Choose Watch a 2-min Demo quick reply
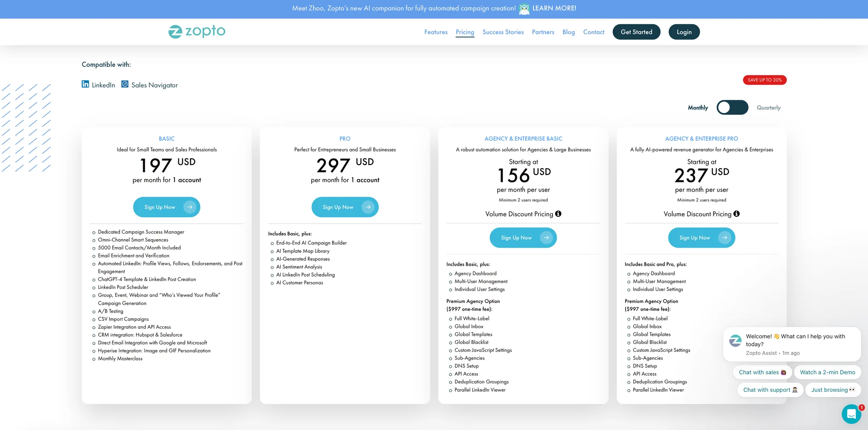Screen dimensions: 868x430 click(828, 372)
